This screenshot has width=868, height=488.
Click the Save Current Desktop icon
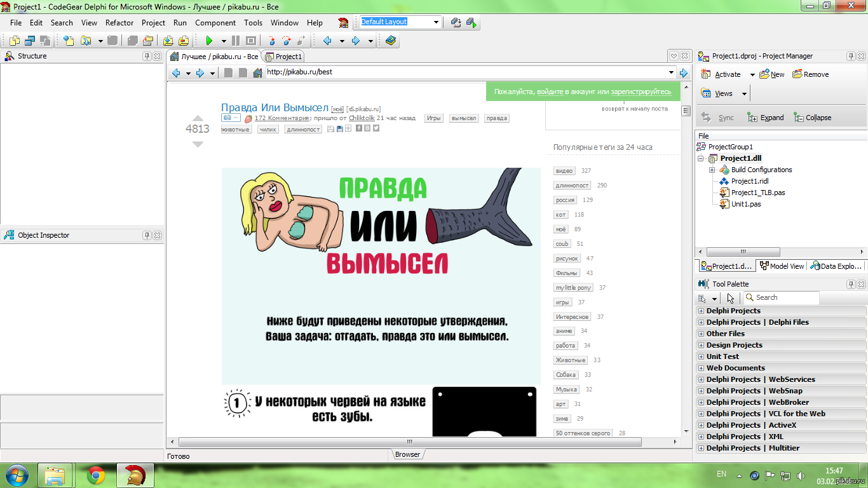[x=456, y=22]
